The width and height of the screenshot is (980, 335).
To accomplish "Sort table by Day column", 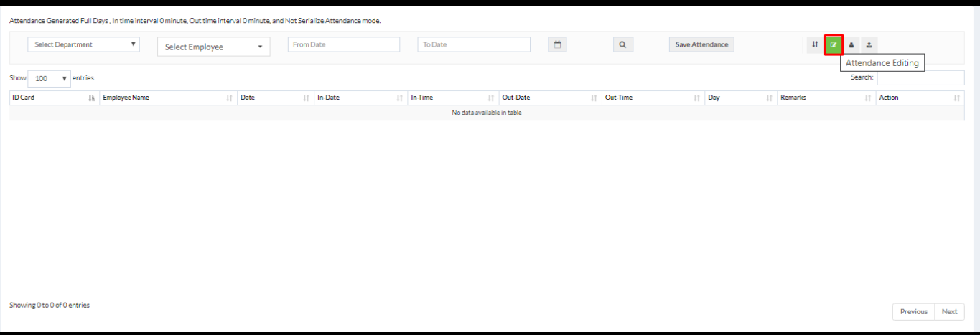I will 741,98.
